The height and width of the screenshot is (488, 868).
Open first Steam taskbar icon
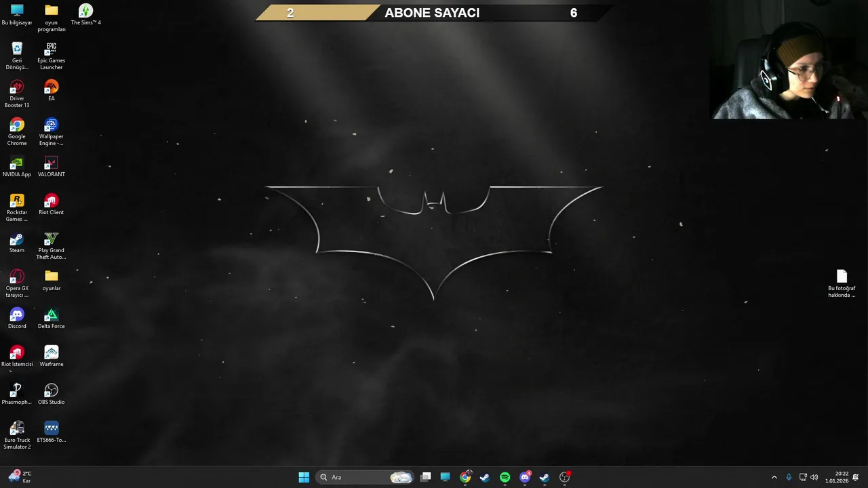tap(485, 477)
